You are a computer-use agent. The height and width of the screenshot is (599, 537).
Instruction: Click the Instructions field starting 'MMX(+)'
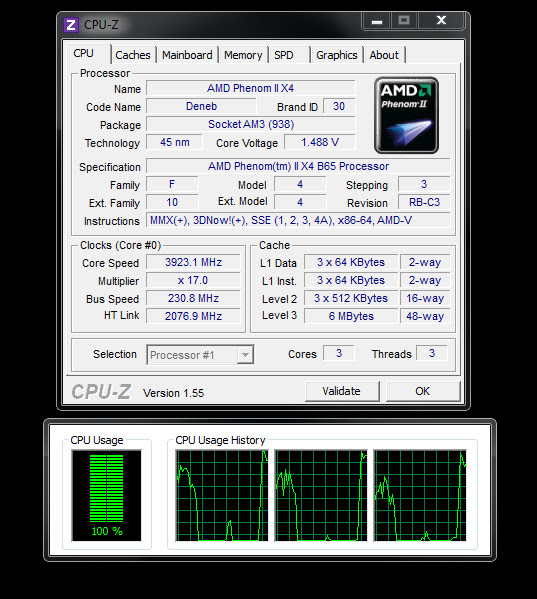(298, 220)
